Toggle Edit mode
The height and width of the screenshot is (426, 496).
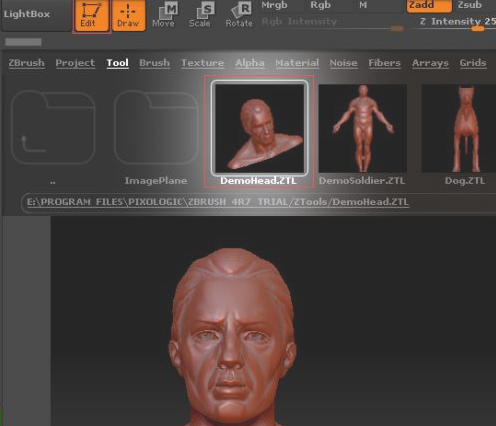tap(91, 16)
